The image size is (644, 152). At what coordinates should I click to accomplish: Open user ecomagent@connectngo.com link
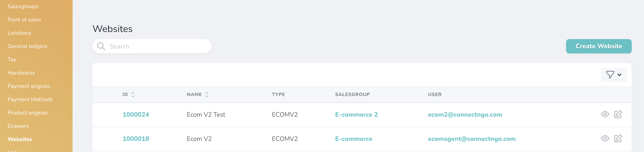click(x=471, y=139)
